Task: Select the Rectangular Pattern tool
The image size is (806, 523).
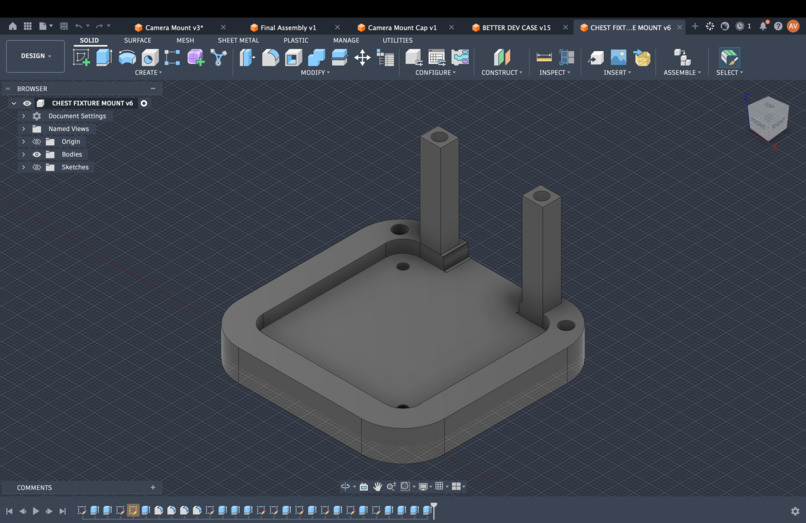Action: pyautogui.click(x=172, y=58)
